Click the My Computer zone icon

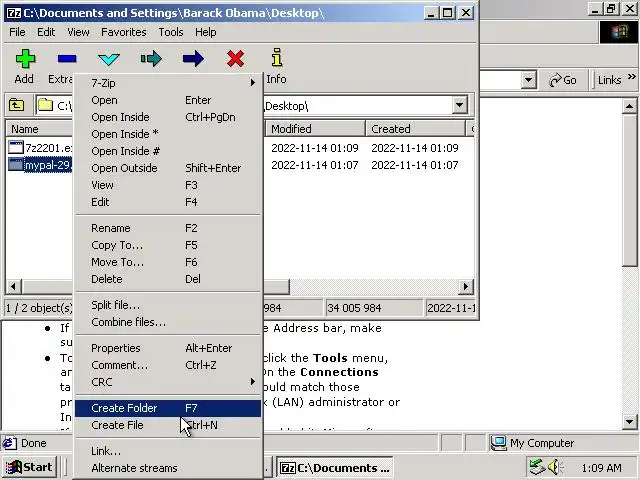(x=498, y=443)
